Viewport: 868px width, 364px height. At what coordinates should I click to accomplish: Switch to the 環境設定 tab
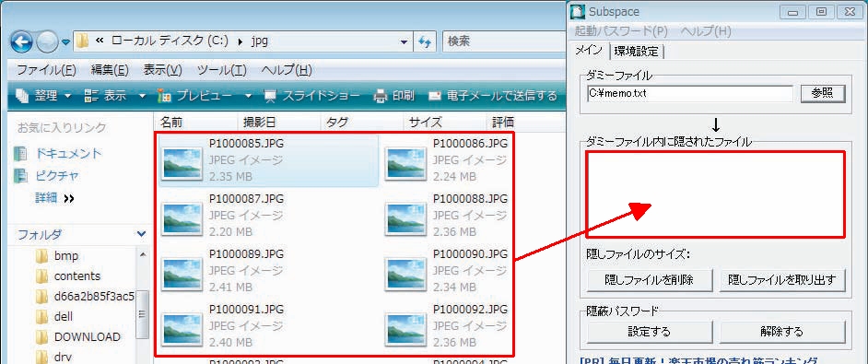pos(636,52)
